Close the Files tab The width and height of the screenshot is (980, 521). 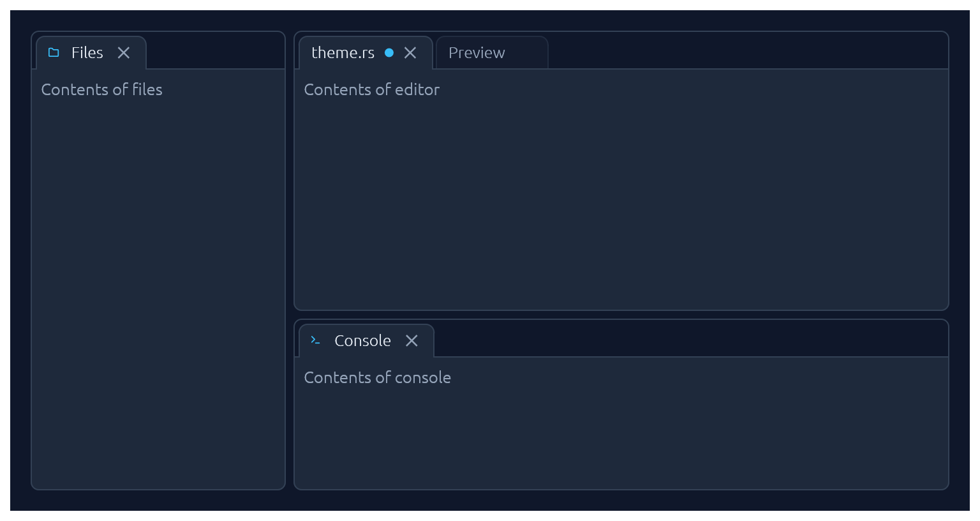[x=124, y=52]
